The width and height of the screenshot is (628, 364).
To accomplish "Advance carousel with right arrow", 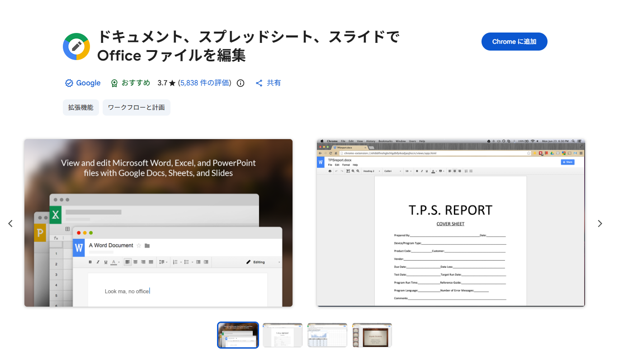I will tap(600, 224).
